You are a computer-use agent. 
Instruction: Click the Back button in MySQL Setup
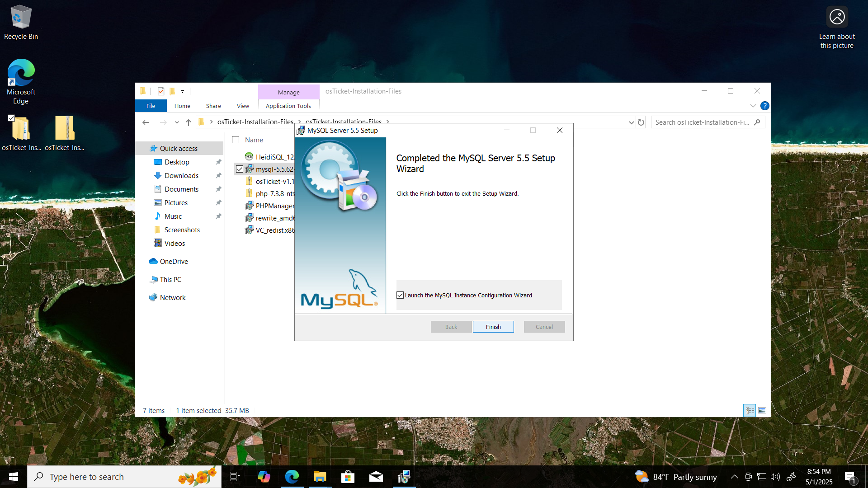tap(451, 327)
